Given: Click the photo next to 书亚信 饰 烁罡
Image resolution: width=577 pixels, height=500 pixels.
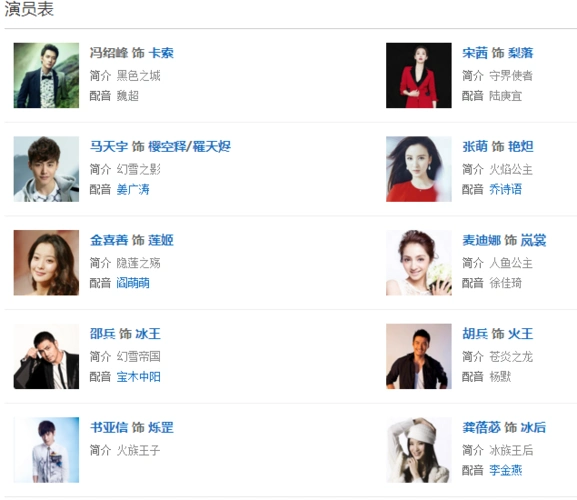Looking at the screenshot, I should pos(46,450).
